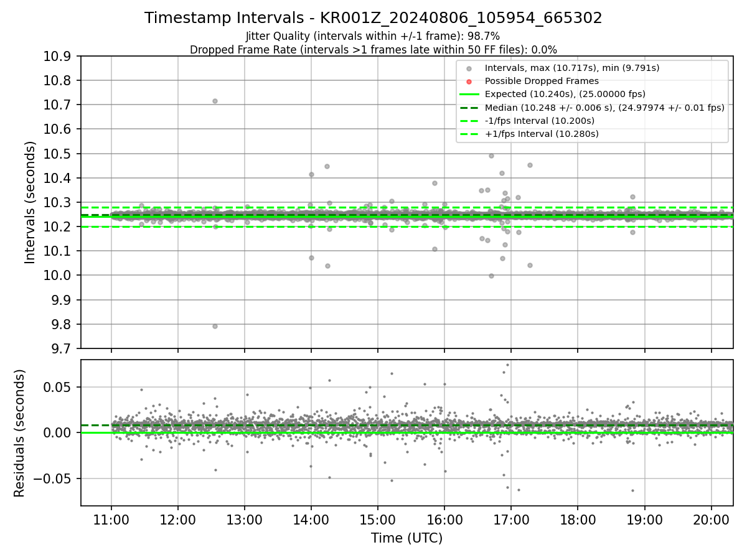Click the 'Time (UTC)' x-axis label

[406, 538]
